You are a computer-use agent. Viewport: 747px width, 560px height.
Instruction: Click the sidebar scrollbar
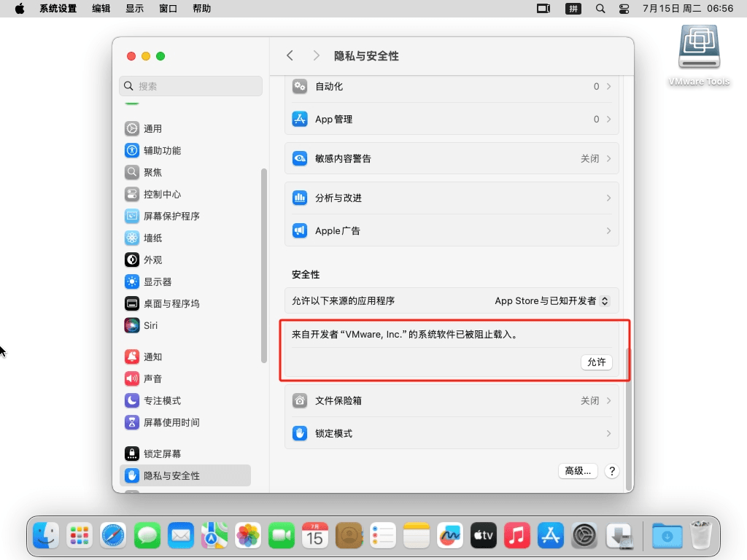(x=264, y=265)
